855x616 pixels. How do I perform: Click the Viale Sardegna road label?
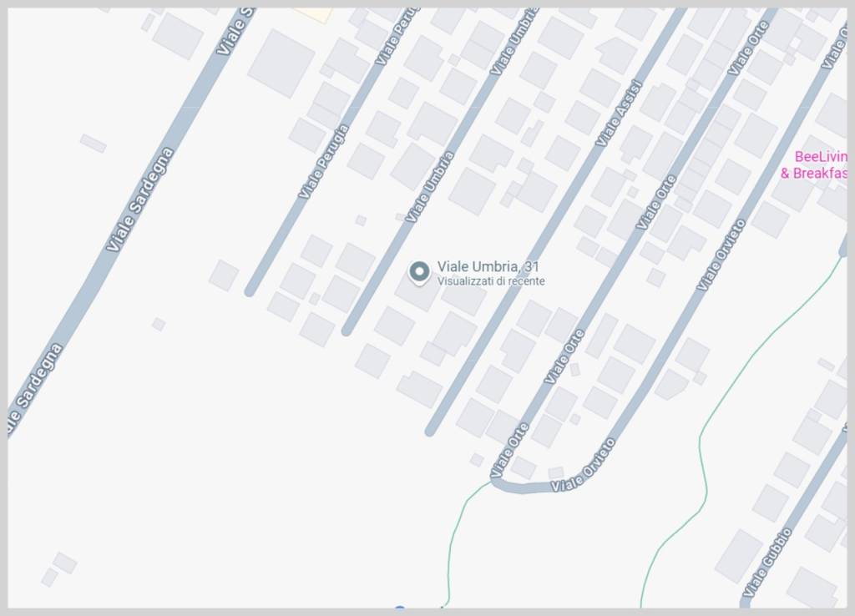(x=140, y=199)
